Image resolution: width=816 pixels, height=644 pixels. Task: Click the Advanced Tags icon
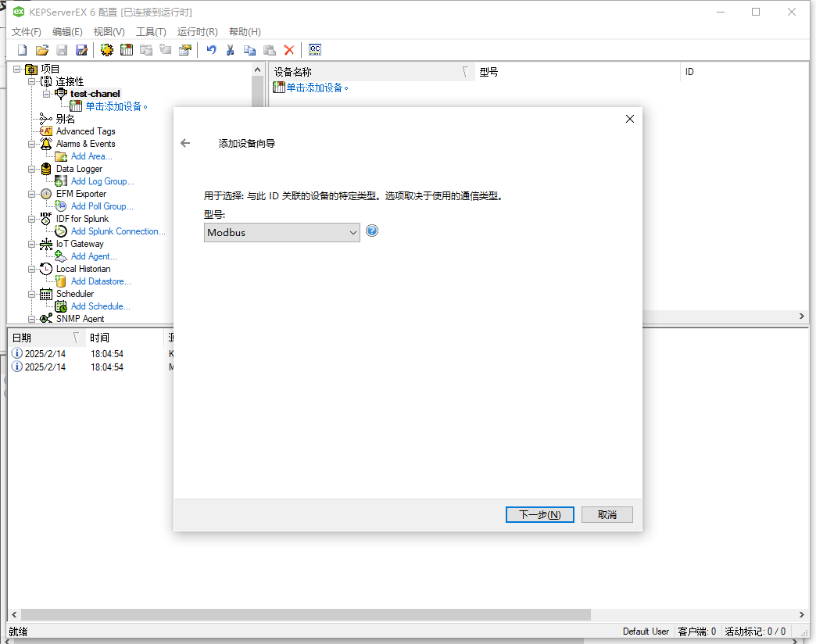click(x=46, y=131)
